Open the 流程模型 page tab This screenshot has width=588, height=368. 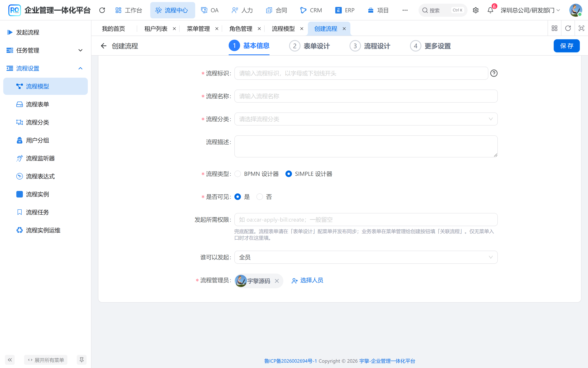click(x=283, y=29)
